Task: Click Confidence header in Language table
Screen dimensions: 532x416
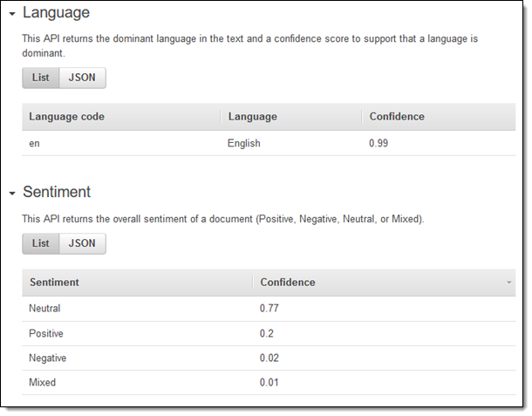Action: coord(397,117)
